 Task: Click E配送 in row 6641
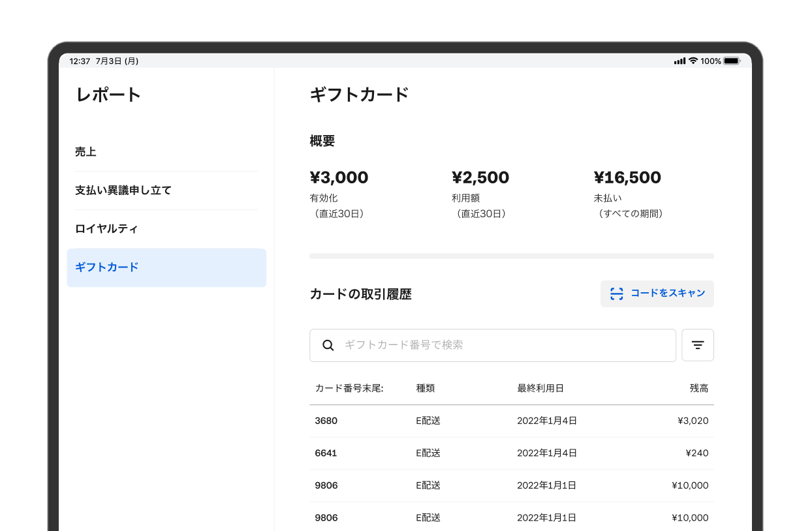pyautogui.click(x=428, y=453)
